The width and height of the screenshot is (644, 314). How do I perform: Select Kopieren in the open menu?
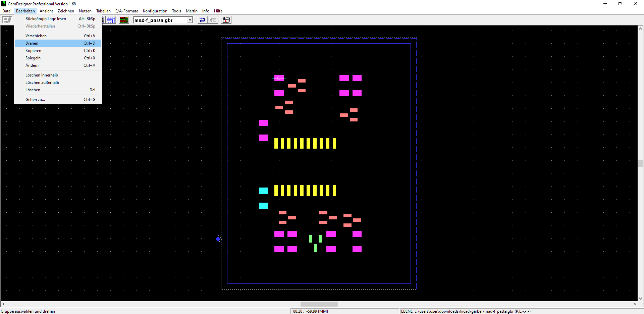(x=33, y=51)
